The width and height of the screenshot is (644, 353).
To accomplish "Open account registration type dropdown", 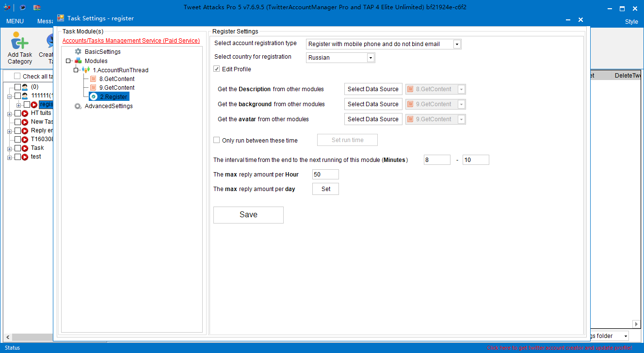I will point(456,44).
